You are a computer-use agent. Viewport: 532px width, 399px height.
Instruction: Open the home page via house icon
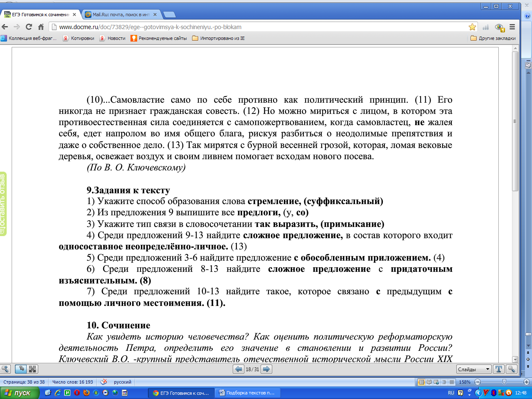click(x=41, y=27)
